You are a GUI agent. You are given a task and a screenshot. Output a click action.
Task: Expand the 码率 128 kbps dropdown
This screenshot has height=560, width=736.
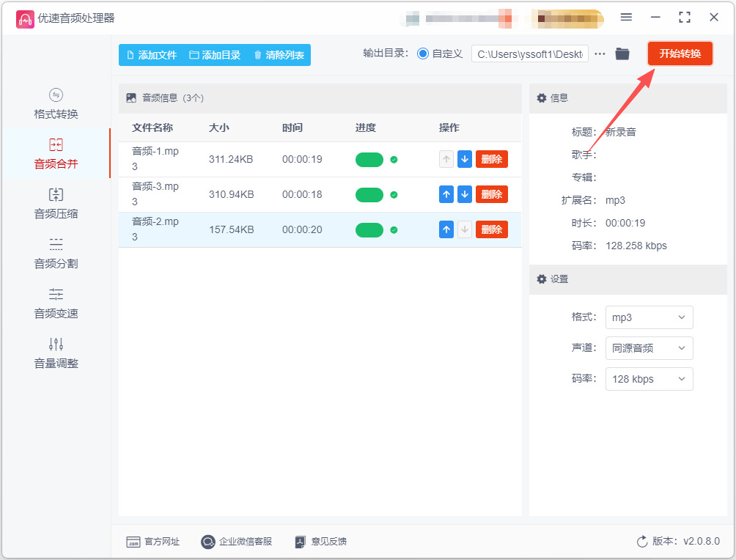(x=649, y=379)
